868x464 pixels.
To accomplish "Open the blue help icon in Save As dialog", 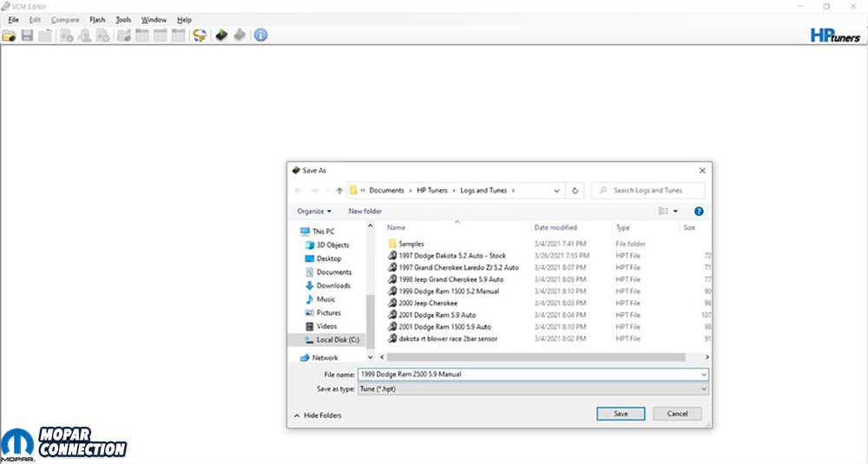I will pos(699,211).
